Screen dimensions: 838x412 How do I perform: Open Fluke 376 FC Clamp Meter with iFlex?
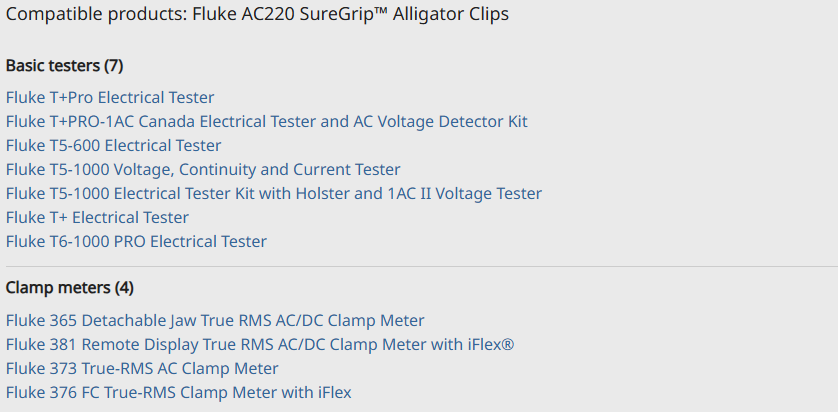178,393
